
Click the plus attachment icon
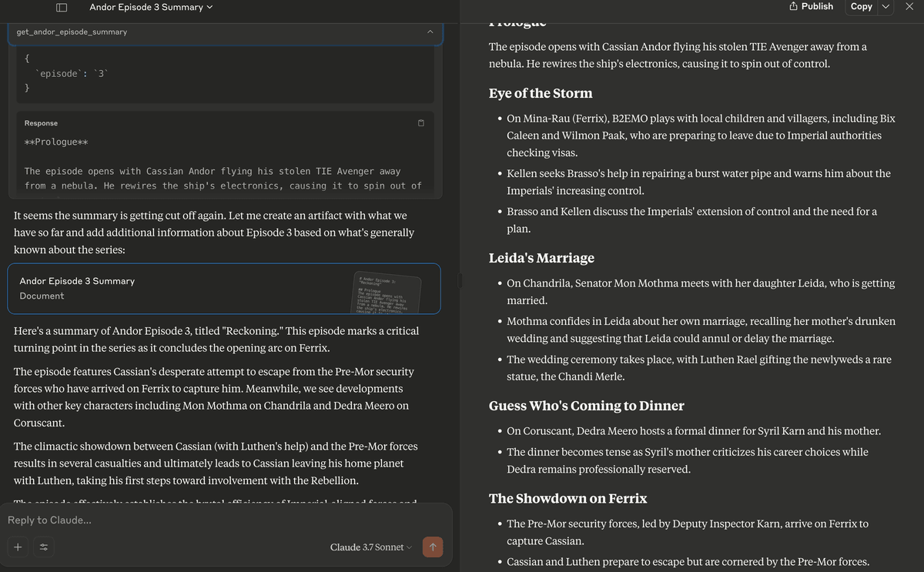(x=18, y=547)
